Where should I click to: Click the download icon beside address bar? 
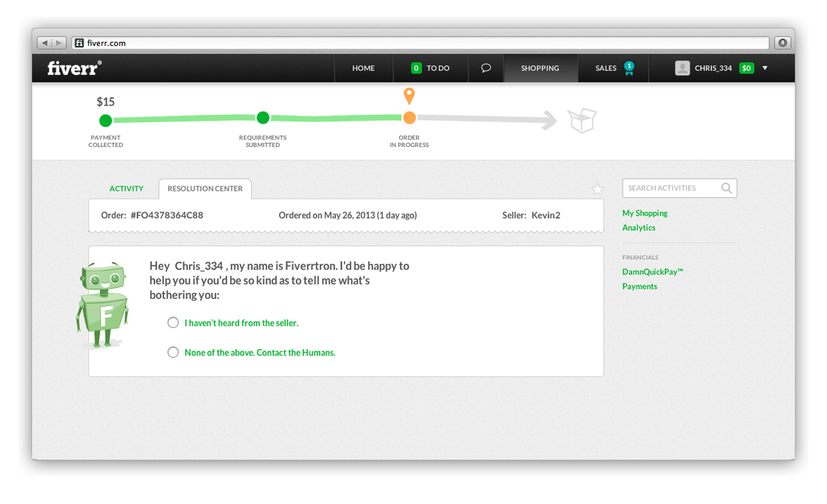(783, 43)
